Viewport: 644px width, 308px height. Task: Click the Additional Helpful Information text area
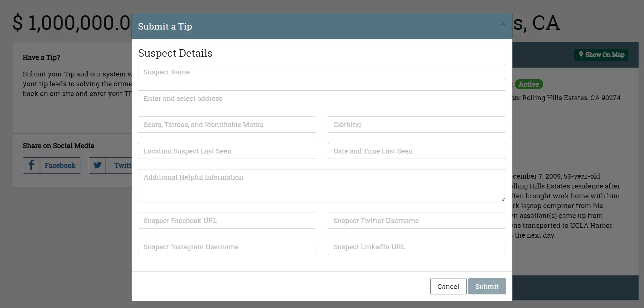[x=321, y=186]
